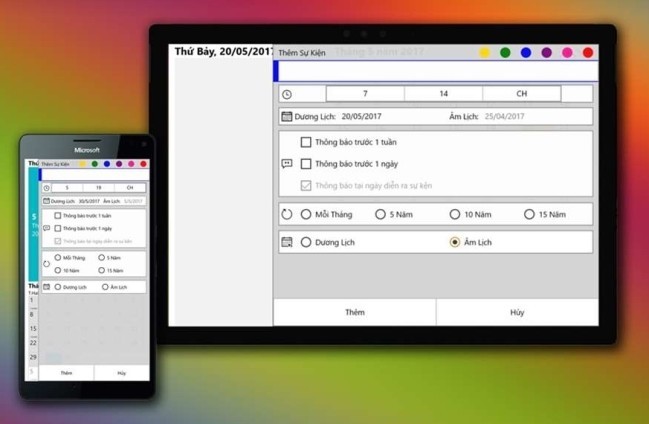Select 'Dương Lịch' calendar type on tablet
This screenshot has height=424, width=649.
pos(306,242)
